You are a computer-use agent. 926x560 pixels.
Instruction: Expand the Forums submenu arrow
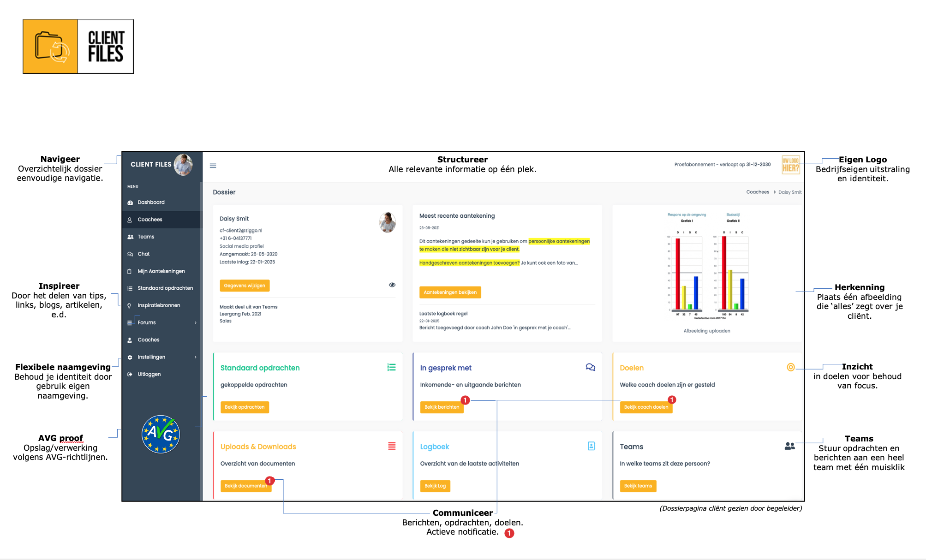196,322
